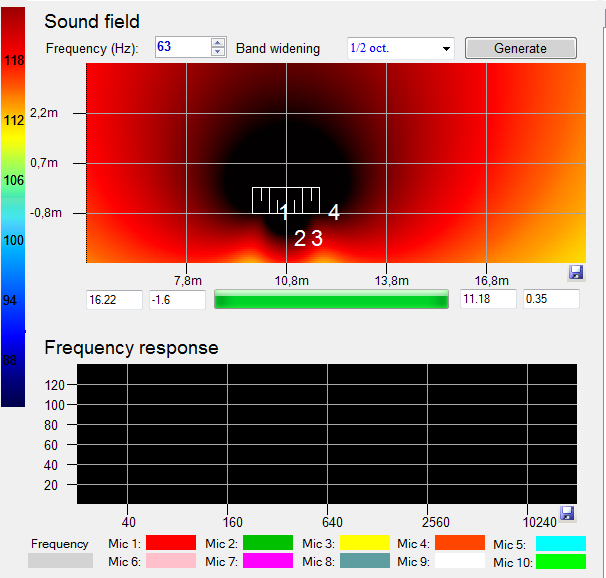Save the frequency response graph

click(567, 513)
